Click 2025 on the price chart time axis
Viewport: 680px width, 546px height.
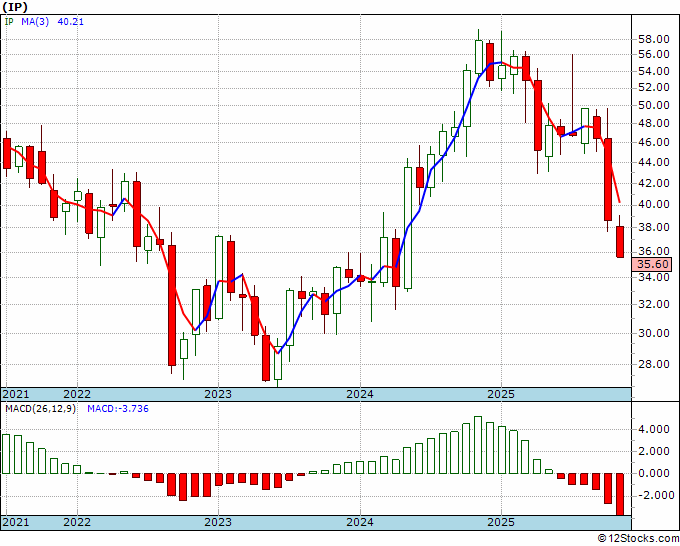[x=501, y=394]
